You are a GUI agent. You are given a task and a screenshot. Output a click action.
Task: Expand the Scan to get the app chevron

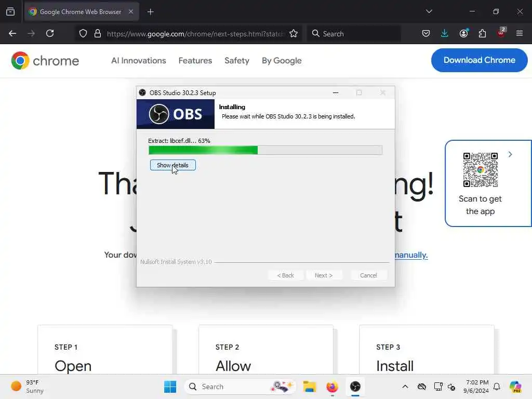pyautogui.click(x=510, y=154)
